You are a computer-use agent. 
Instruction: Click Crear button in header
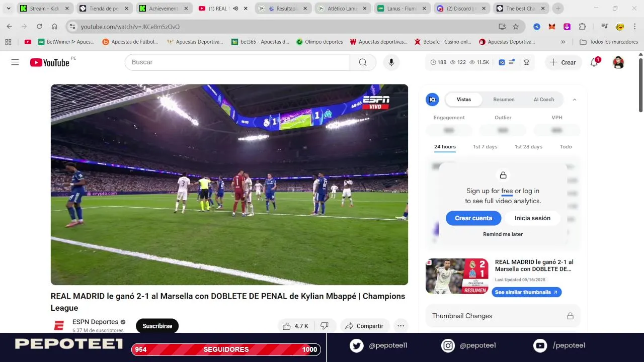tap(563, 62)
